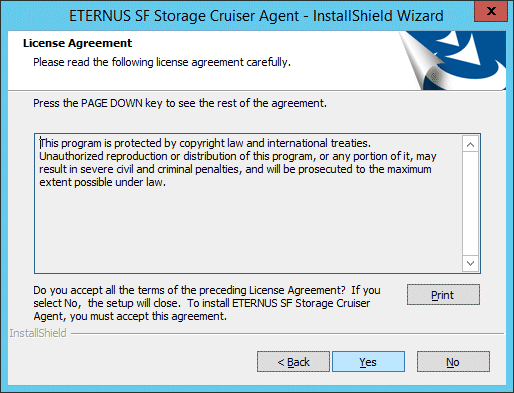Click the license scrollbar down arrow

470,263
